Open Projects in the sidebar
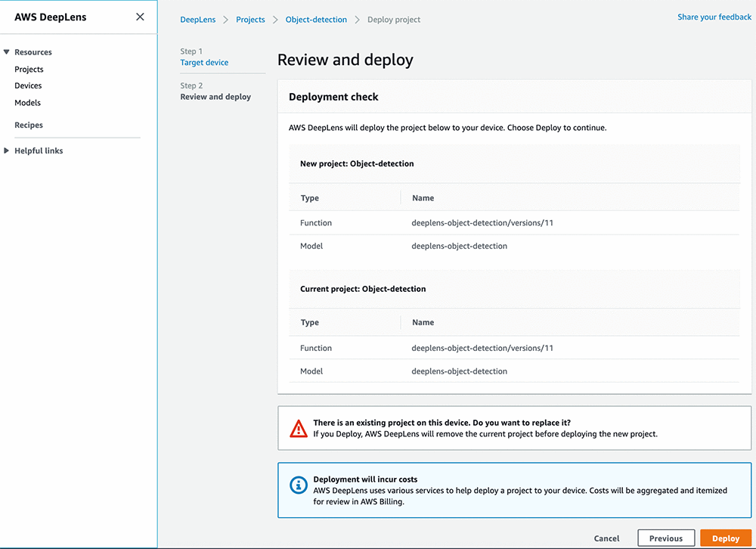This screenshot has height=549, width=756. click(29, 69)
